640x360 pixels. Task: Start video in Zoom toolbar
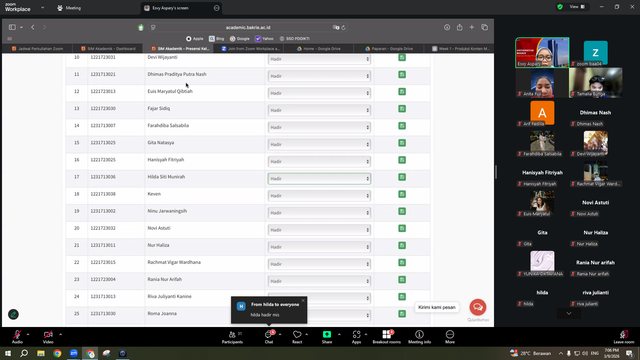point(48,337)
